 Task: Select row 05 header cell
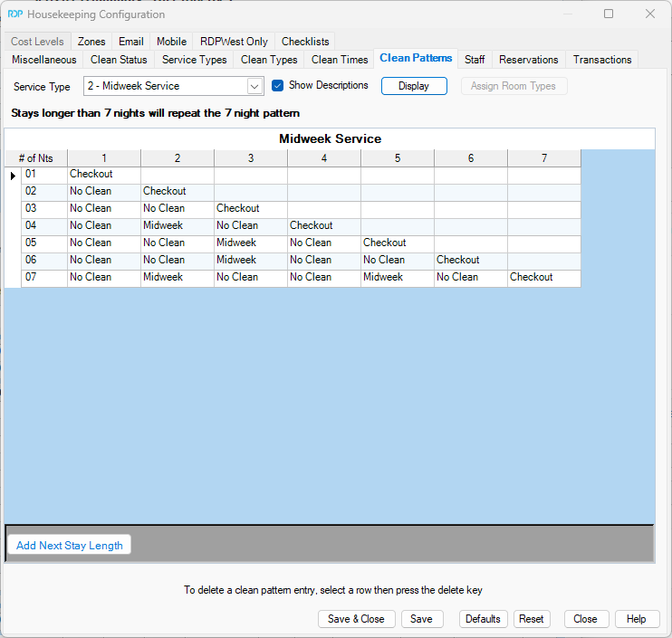point(44,244)
